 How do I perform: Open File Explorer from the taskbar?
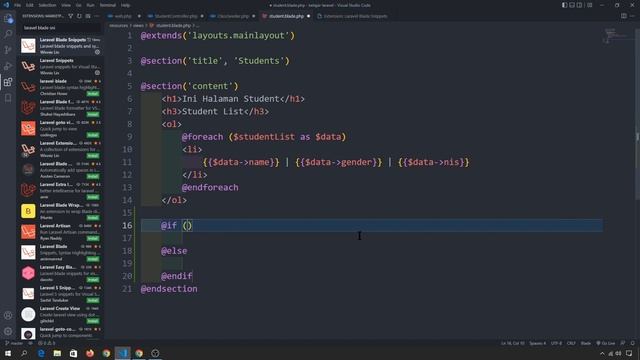57,353
